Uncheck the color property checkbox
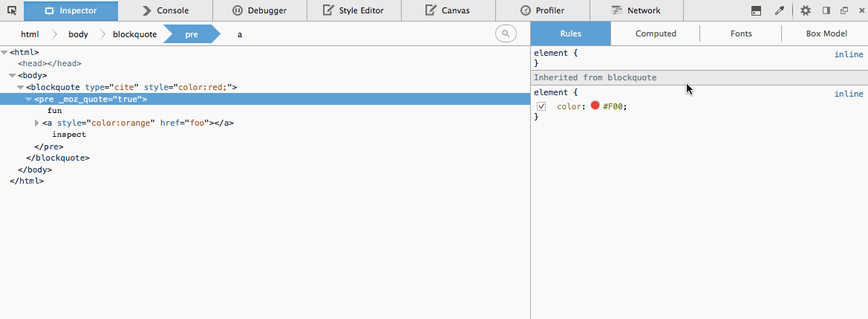 click(x=541, y=106)
